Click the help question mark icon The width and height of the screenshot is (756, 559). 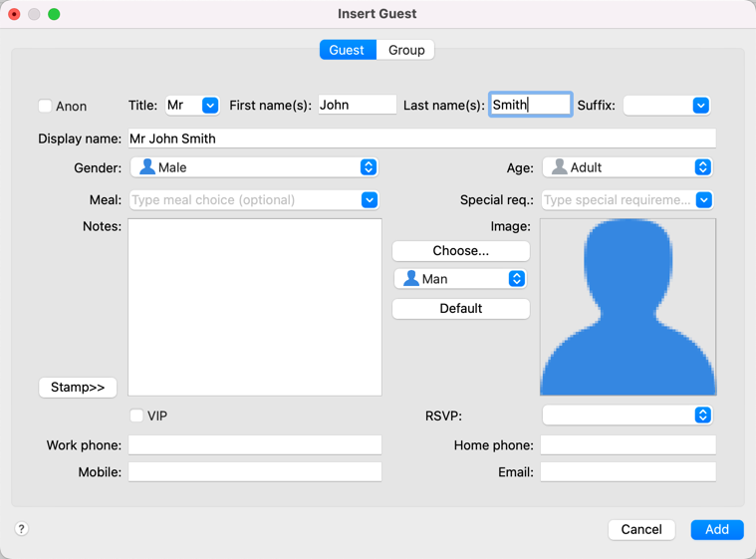[21, 529]
